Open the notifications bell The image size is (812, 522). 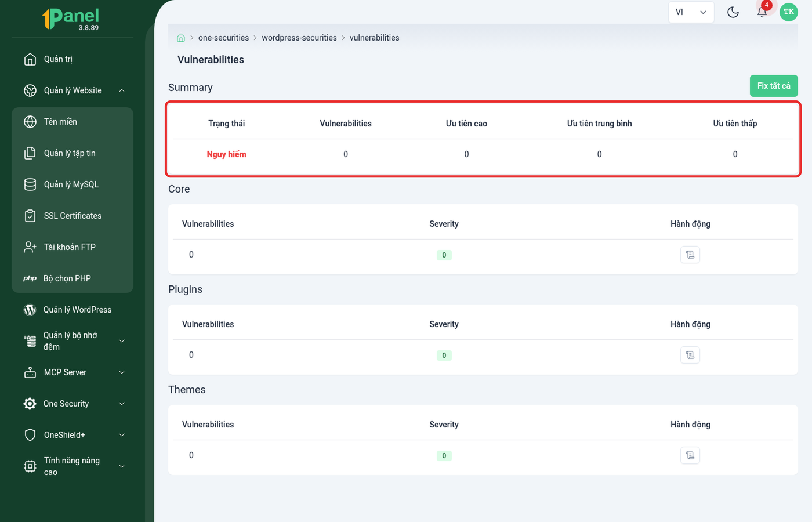pos(762,12)
